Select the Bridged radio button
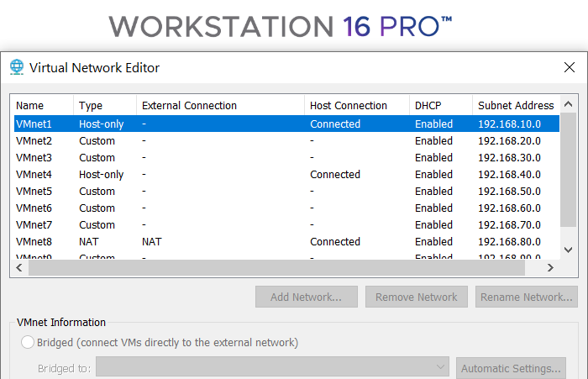Image resolution: width=588 pixels, height=379 pixels. point(28,342)
